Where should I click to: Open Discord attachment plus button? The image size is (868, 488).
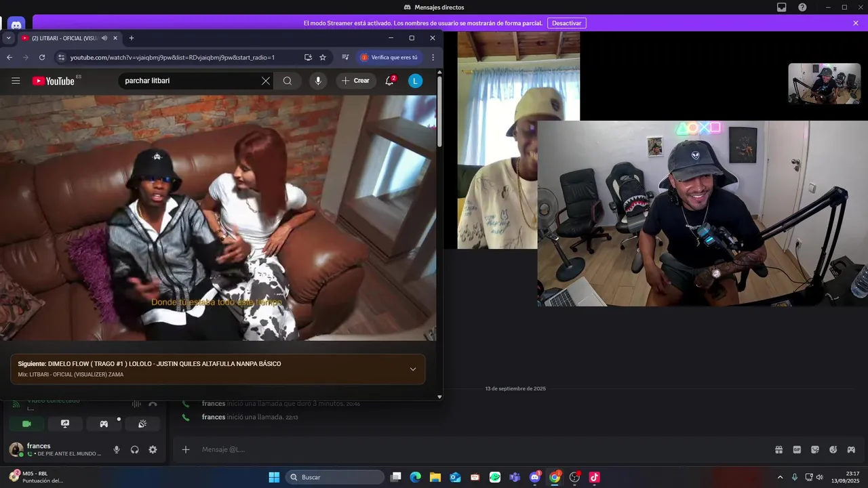[x=186, y=449]
